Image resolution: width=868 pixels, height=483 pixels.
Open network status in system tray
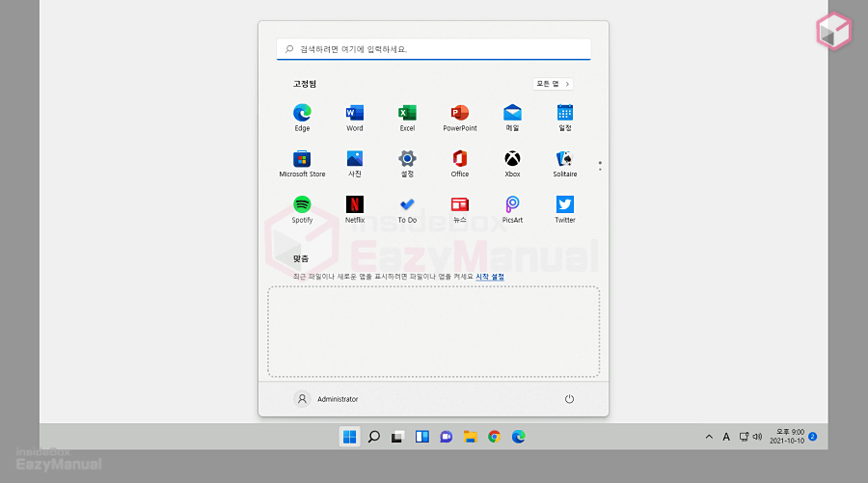click(x=744, y=437)
